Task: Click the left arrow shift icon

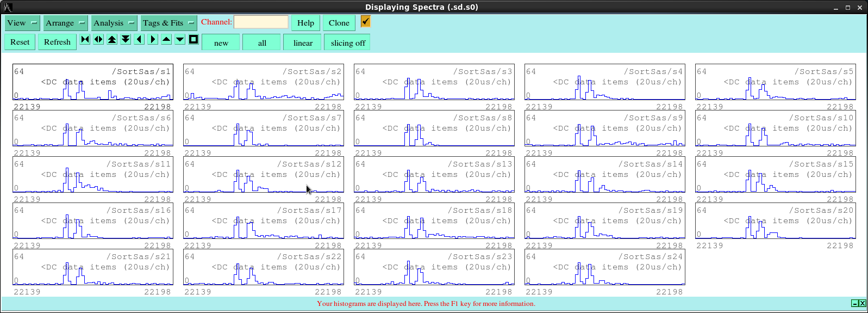Action: click(x=139, y=39)
